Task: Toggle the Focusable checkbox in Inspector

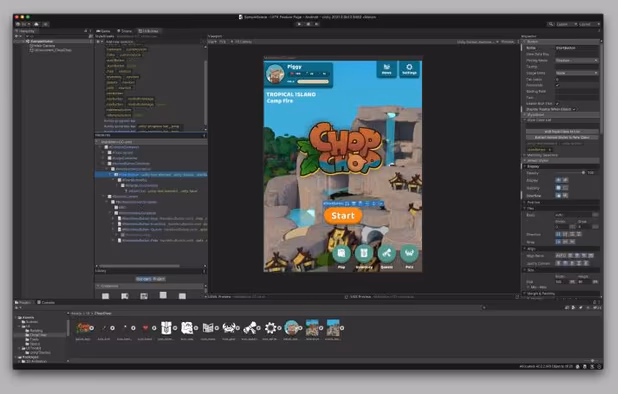Action: [557, 85]
